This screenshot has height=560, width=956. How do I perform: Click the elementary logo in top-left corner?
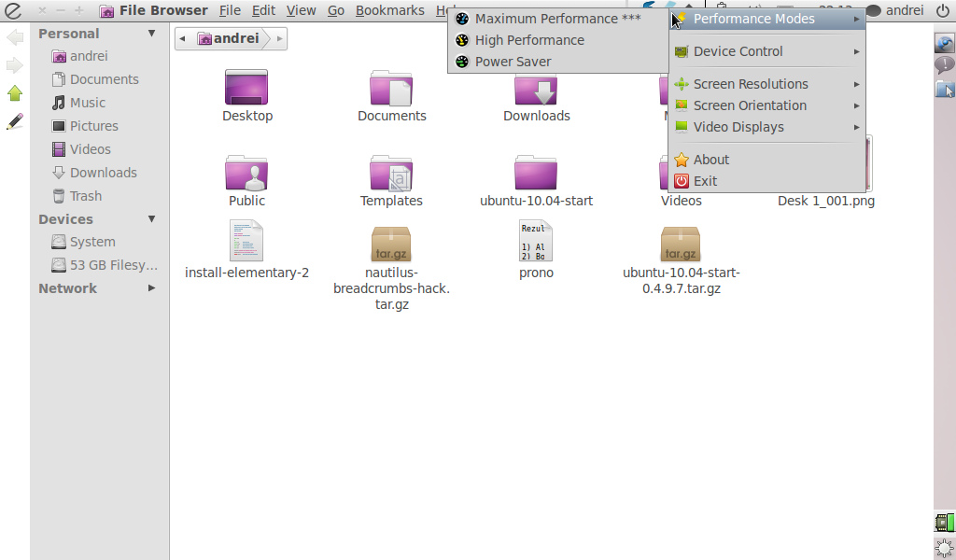[x=12, y=11]
